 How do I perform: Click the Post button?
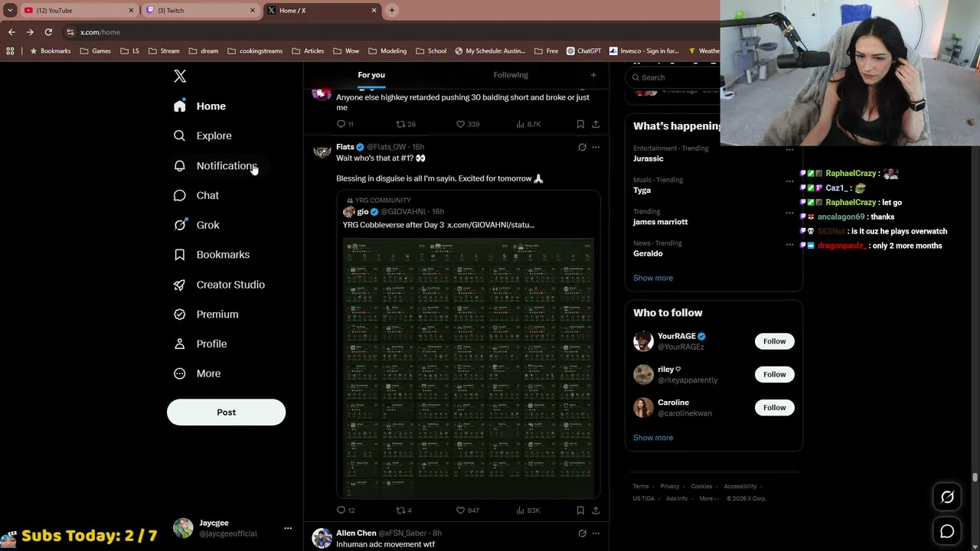[226, 412]
